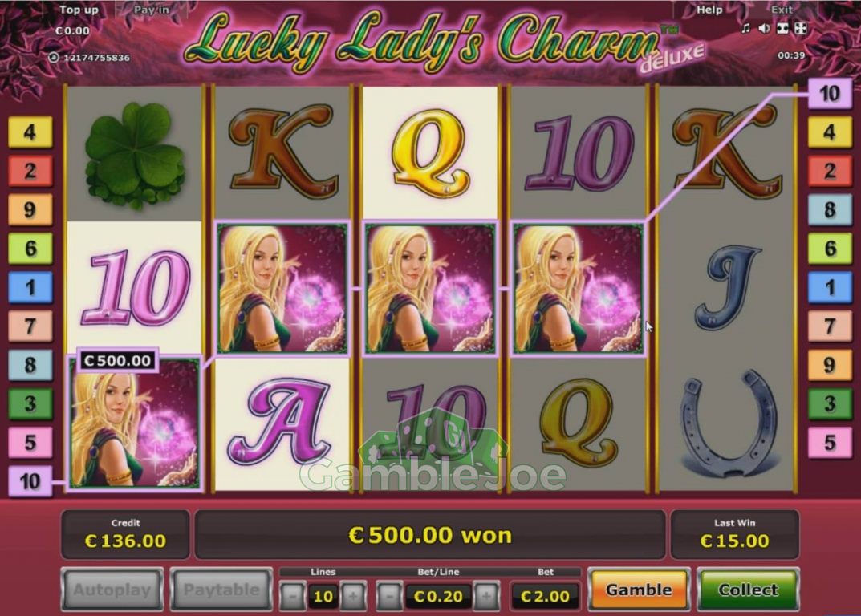The image size is (861, 616).
Task: Click Exit in the top bar
Action: pyautogui.click(x=782, y=10)
